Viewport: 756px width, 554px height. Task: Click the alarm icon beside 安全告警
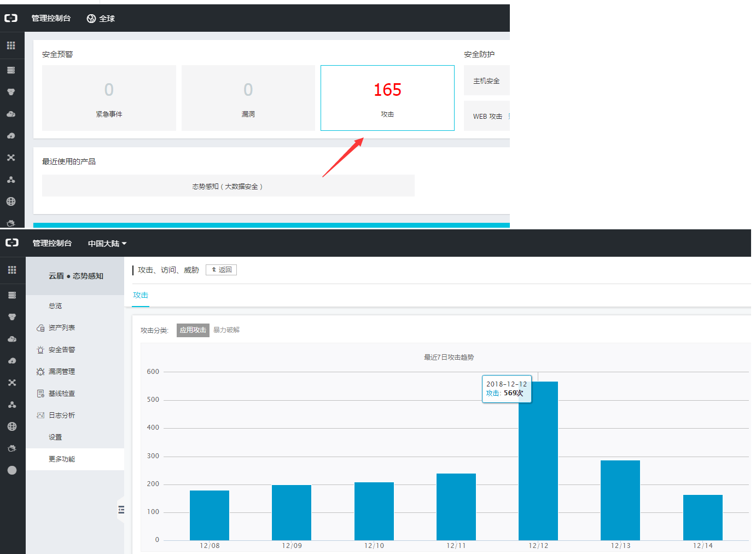[x=40, y=350]
